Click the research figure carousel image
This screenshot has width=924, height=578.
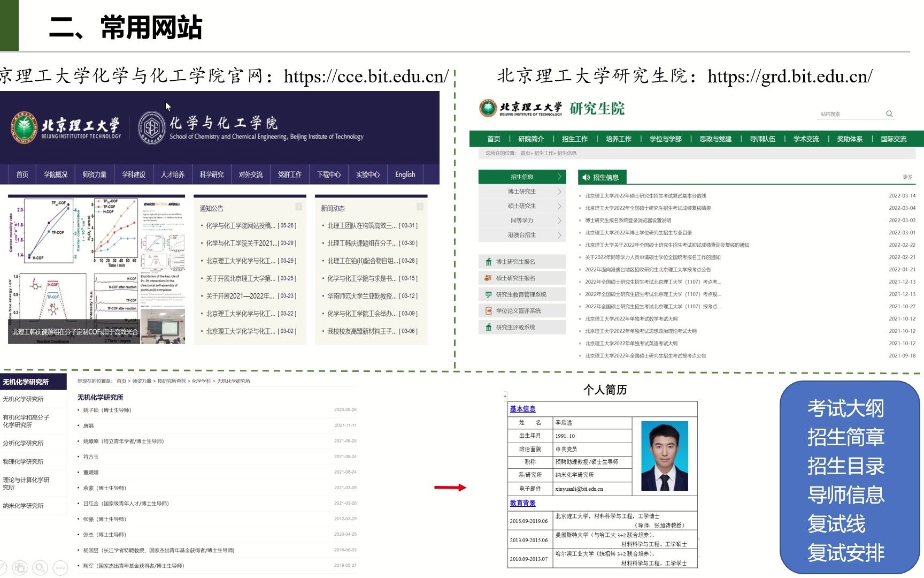click(97, 270)
